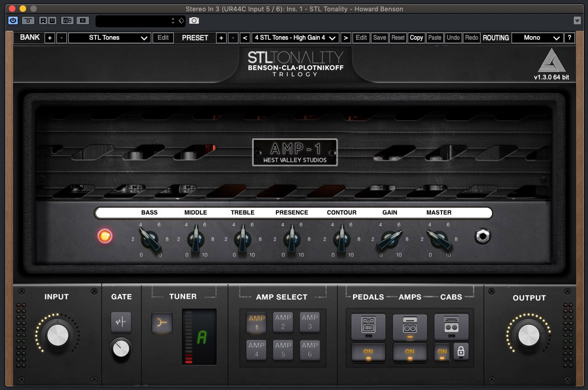588x390 pixels.
Task: Toggle the red amp power lamp
Action: pyautogui.click(x=105, y=236)
